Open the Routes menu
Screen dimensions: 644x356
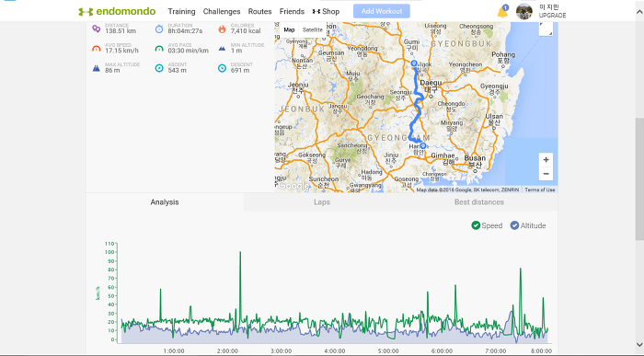[x=259, y=11]
